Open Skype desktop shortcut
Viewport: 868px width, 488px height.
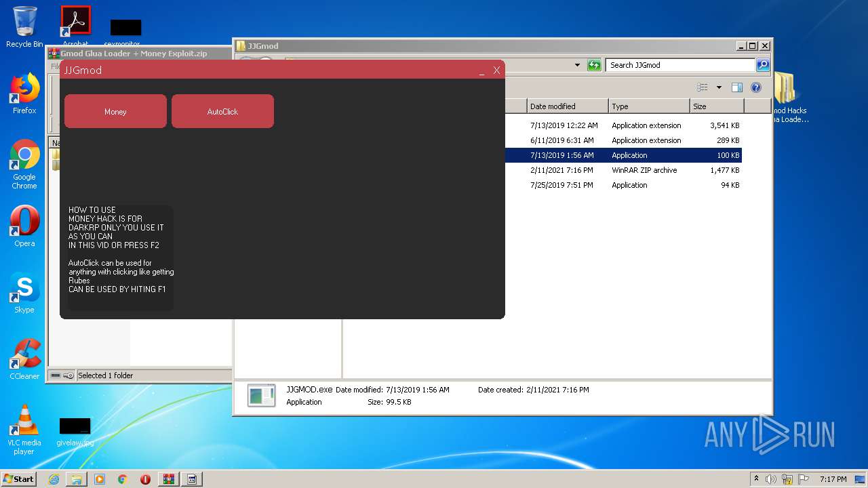[x=24, y=293]
